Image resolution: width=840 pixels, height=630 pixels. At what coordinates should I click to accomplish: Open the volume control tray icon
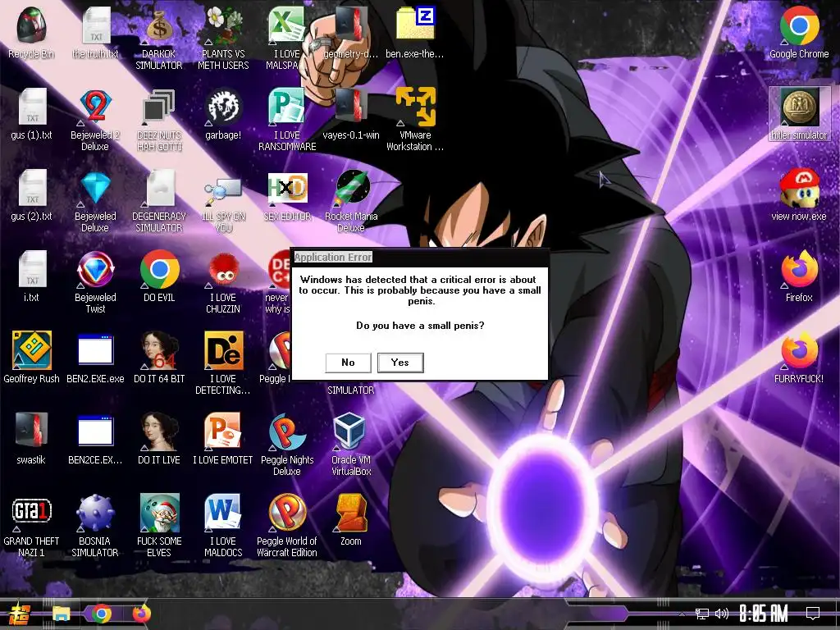[x=722, y=614]
